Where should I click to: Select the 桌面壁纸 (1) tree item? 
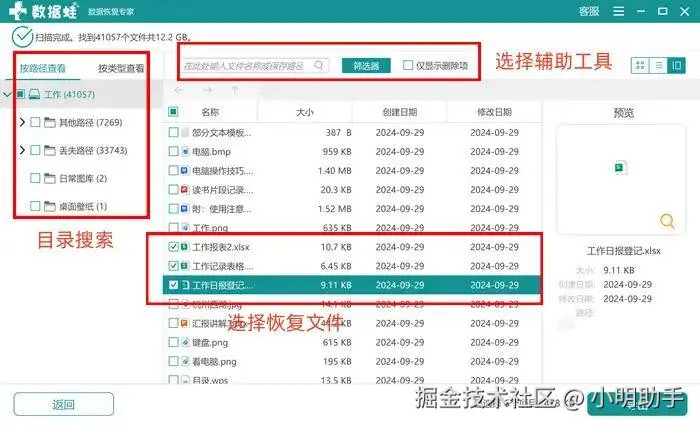pyautogui.click(x=83, y=206)
